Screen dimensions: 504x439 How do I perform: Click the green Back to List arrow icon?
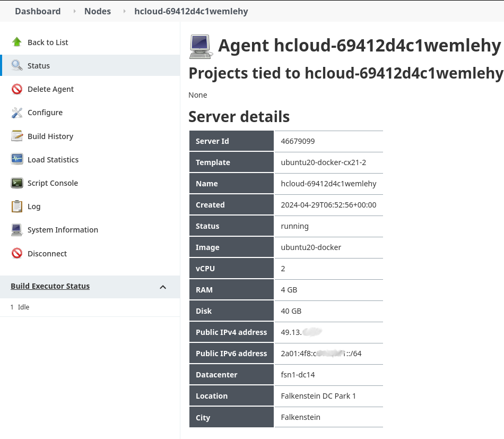coord(17,42)
